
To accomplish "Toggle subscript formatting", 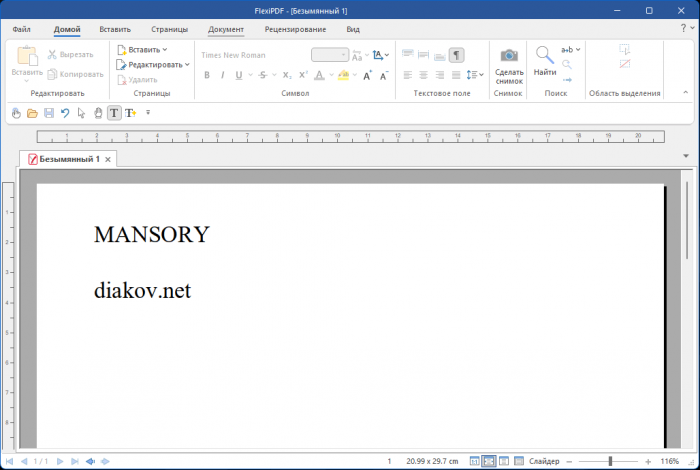I will click(287, 75).
